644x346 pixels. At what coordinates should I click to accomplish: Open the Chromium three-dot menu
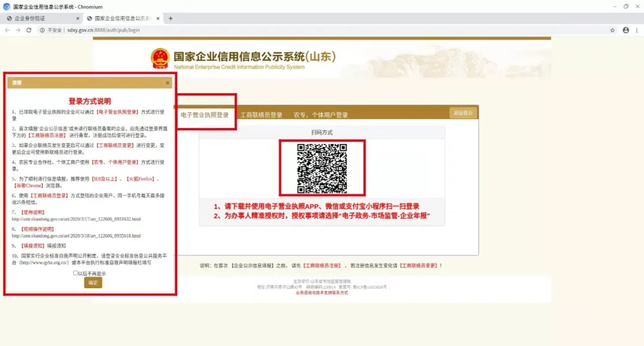[x=637, y=30]
